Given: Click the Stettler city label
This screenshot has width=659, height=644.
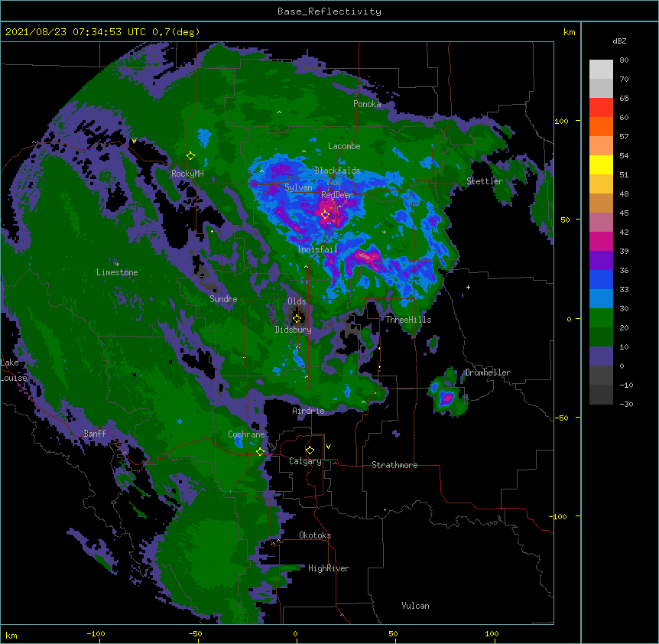Looking at the screenshot, I should [x=485, y=181].
